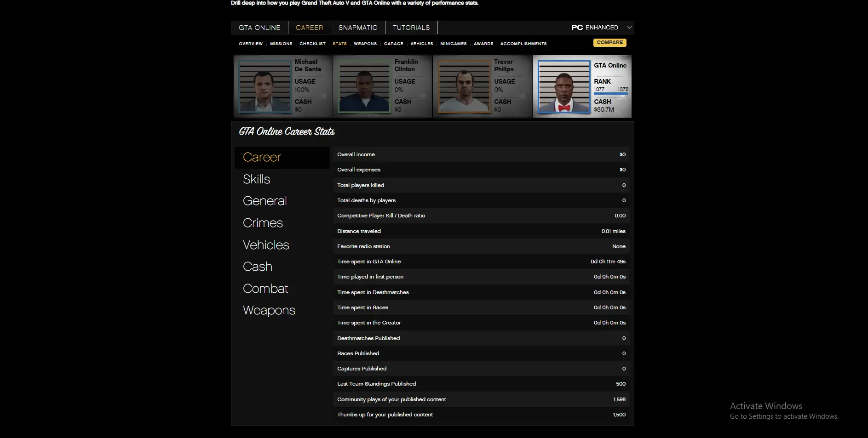Open the WEAPONS sub-menu item

pos(365,44)
